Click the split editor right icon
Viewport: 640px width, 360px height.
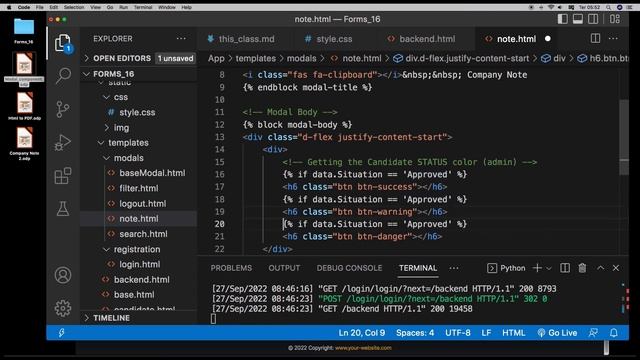point(596,38)
